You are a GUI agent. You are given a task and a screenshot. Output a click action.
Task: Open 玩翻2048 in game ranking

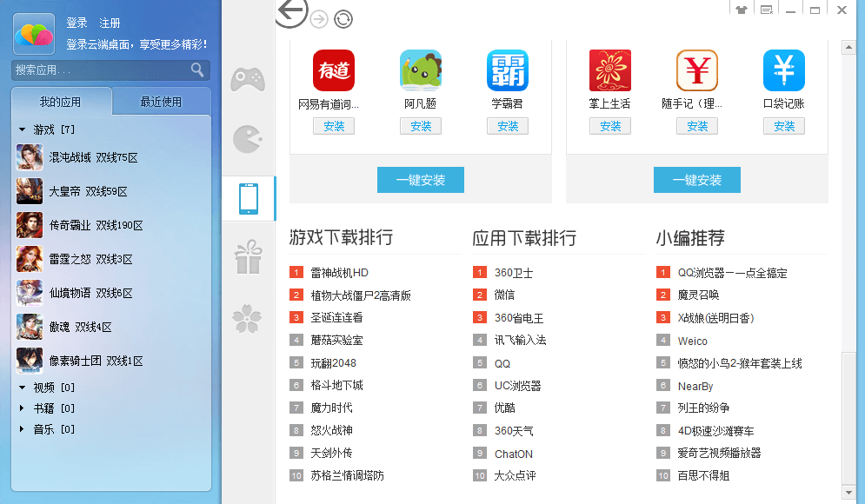[333, 363]
